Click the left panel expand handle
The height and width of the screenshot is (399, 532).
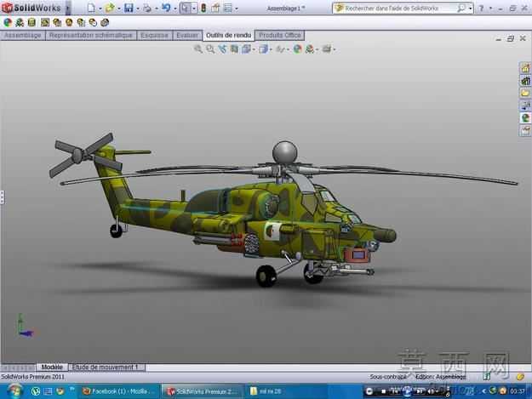pos(2,197)
